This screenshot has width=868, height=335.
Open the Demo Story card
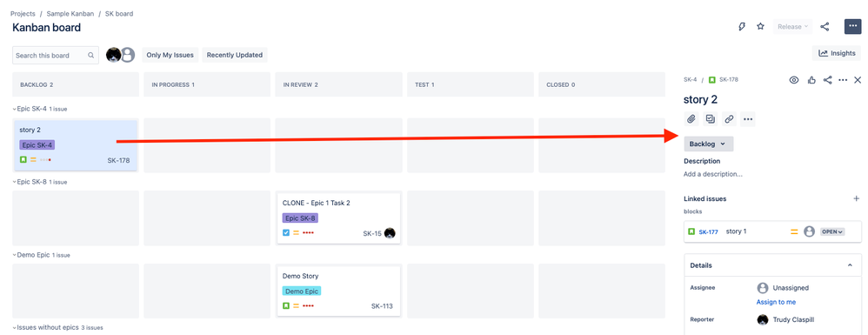(x=339, y=291)
